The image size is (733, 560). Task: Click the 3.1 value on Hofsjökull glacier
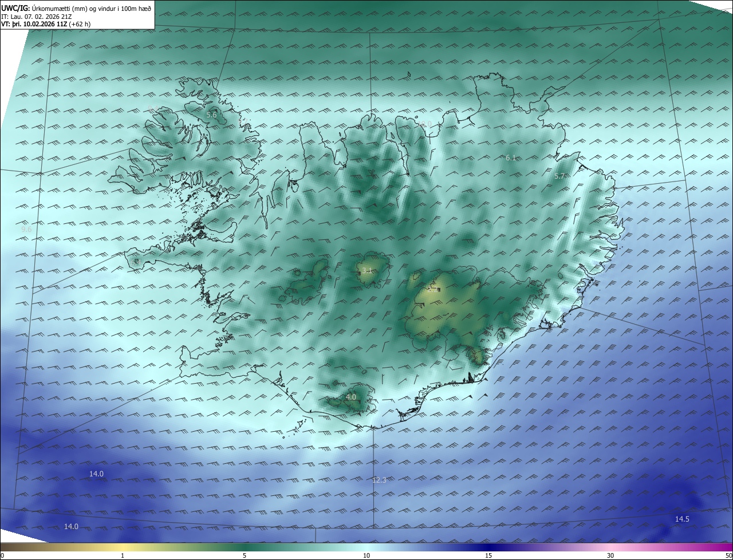coord(367,271)
